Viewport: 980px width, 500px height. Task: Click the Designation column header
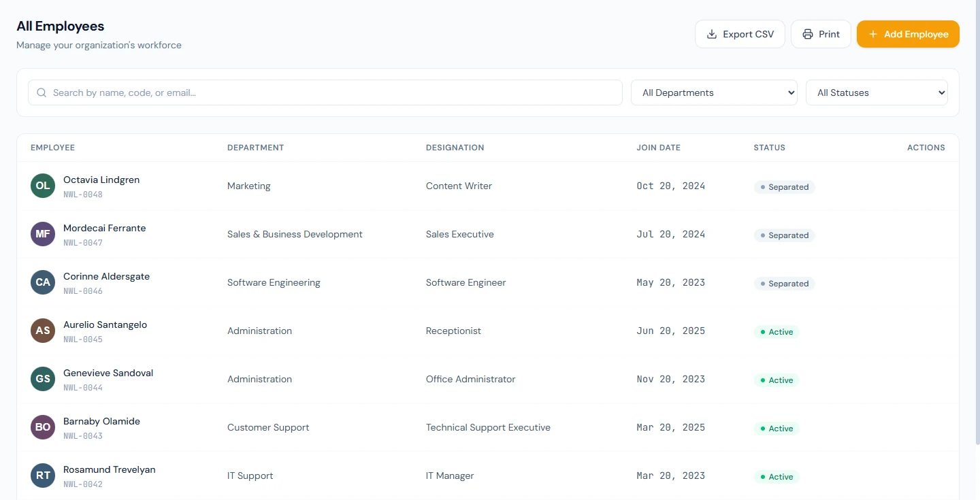click(x=455, y=148)
